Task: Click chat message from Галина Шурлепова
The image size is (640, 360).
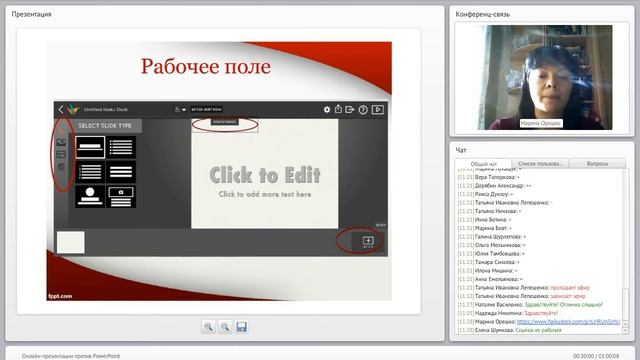Action: click(x=491, y=237)
